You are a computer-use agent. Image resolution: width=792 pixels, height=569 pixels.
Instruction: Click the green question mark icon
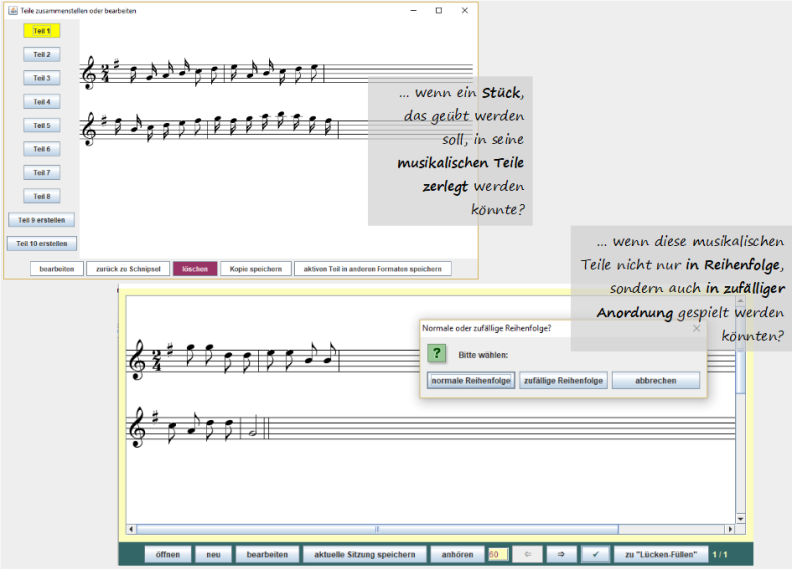[x=437, y=353]
